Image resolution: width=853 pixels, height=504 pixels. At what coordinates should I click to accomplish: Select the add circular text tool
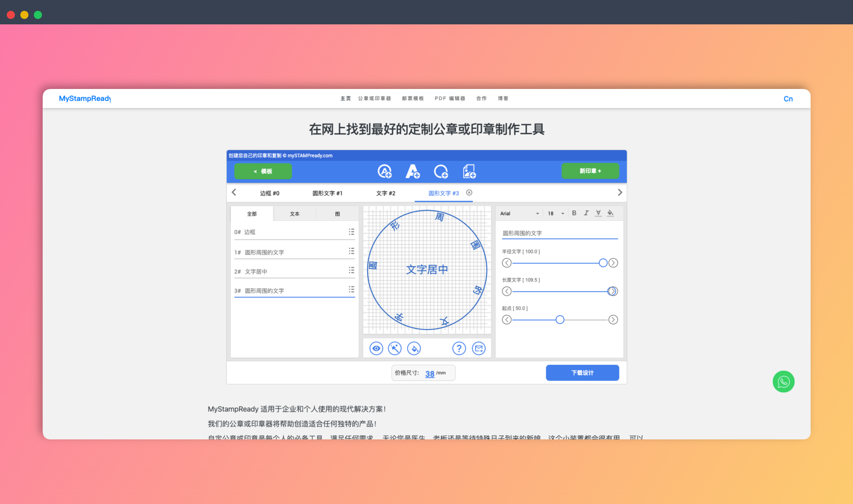click(x=385, y=171)
